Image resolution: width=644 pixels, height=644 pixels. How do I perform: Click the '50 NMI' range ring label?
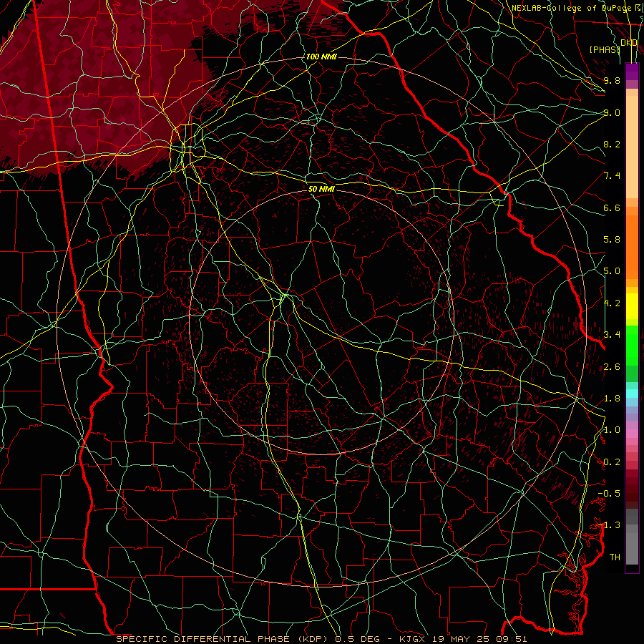point(321,189)
